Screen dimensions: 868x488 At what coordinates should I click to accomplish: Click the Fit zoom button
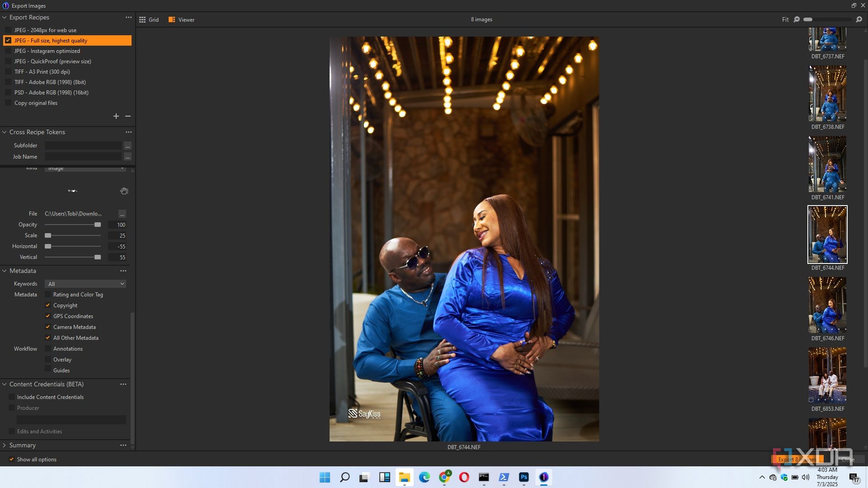785,19
